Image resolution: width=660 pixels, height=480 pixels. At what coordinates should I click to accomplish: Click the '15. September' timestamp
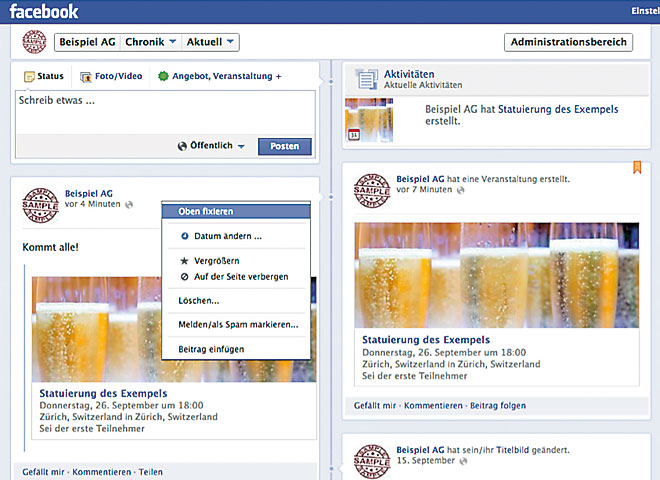click(x=426, y=461)
